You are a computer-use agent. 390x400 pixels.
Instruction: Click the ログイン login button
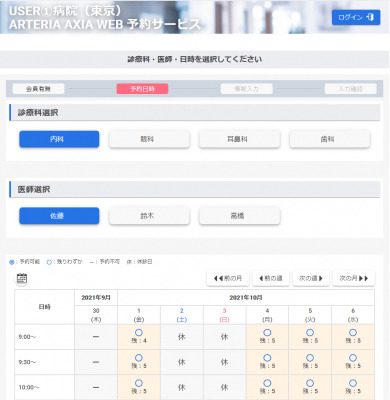356,17
